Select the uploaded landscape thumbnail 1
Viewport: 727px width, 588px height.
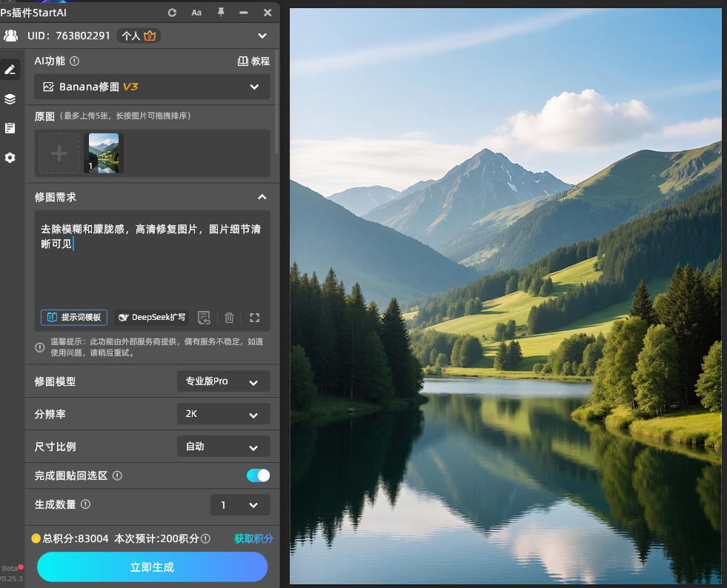104,153
